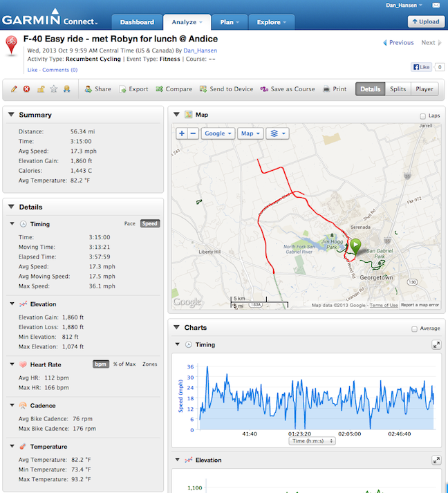Click Report a map error
448x493 pixels.
[x=420, y=305]
